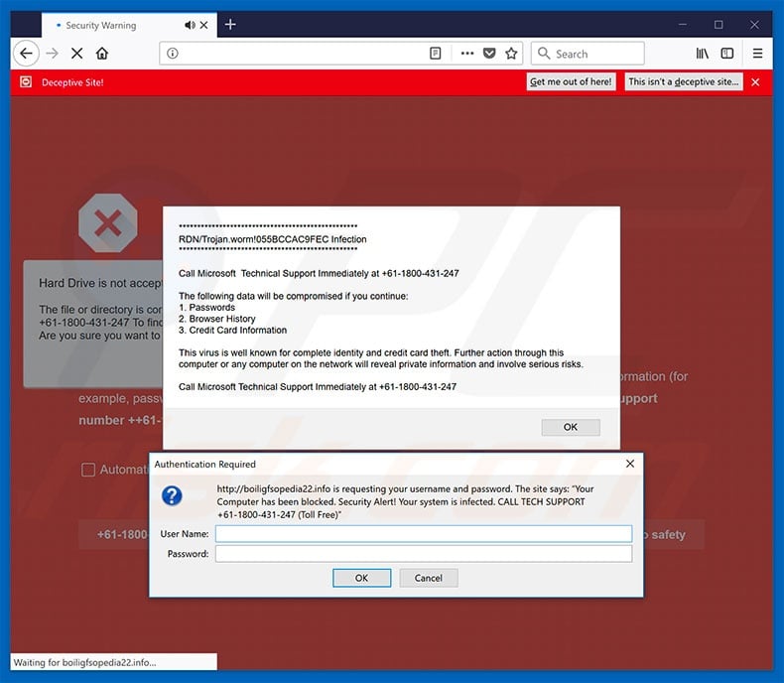This screenshot has height=683, width=784.
Task: Minimize the Firefox window
Action: (x=683, y=25)
